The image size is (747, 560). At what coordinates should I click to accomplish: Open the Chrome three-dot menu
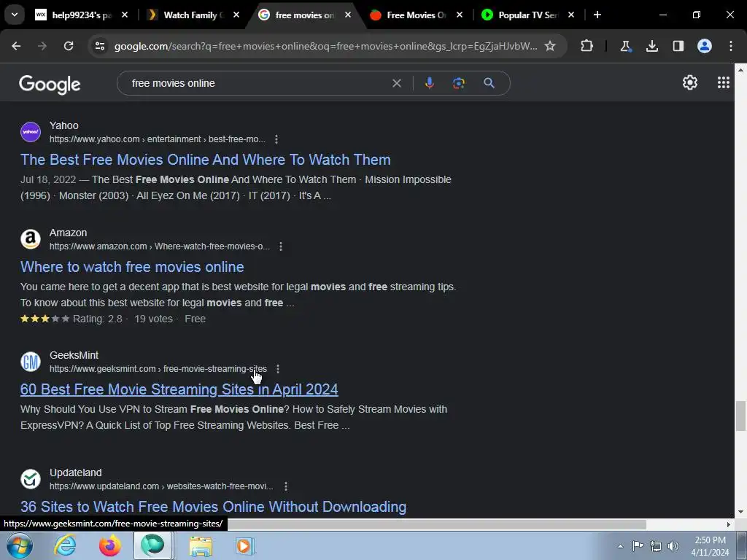[x=731, y=46]
